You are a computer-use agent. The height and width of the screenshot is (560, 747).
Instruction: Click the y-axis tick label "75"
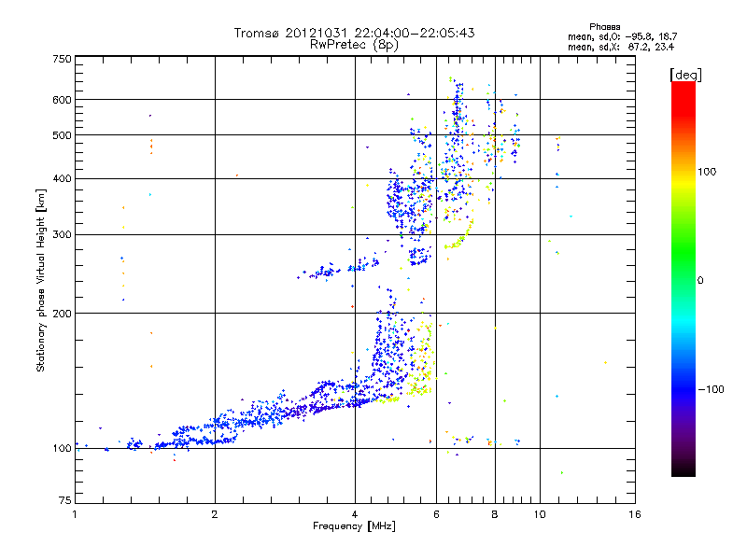(x=65, y=500)
